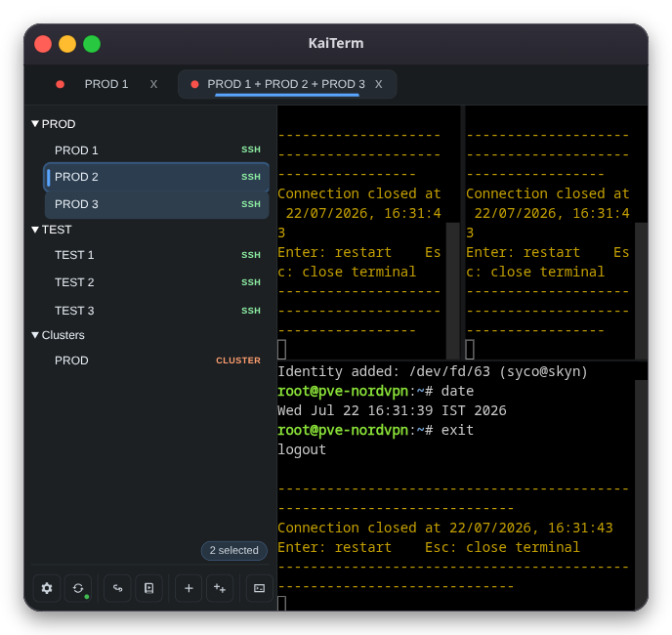Click the double plus add-cluster icon
672x635 pixels.
click(220, 588)
